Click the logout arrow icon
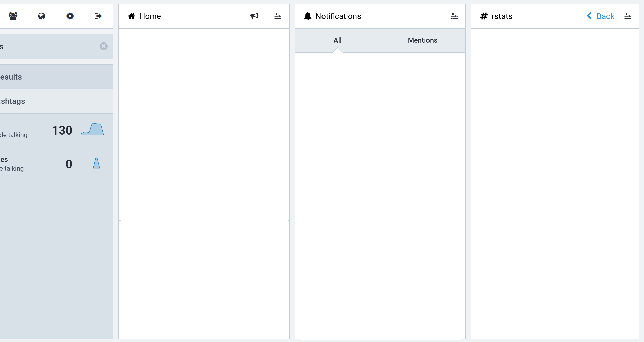The height and width of the screenshot is (342, 644). tap(98, 16)
